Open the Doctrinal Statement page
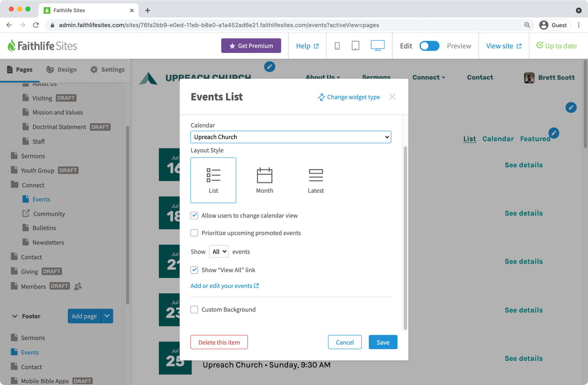This screenshot has width=588, height=385. click(x=59, y=127)
